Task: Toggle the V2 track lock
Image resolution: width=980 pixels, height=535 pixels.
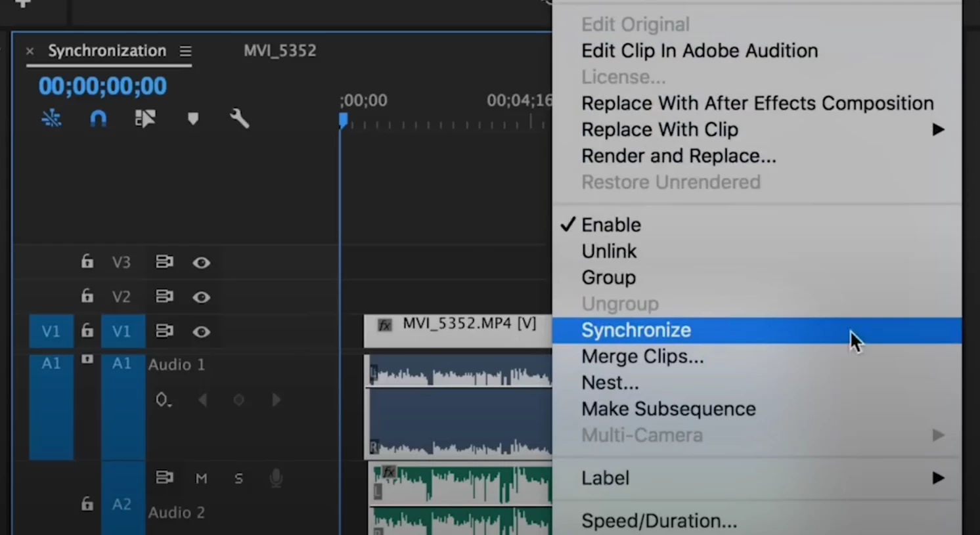Action: pos(87,295)
